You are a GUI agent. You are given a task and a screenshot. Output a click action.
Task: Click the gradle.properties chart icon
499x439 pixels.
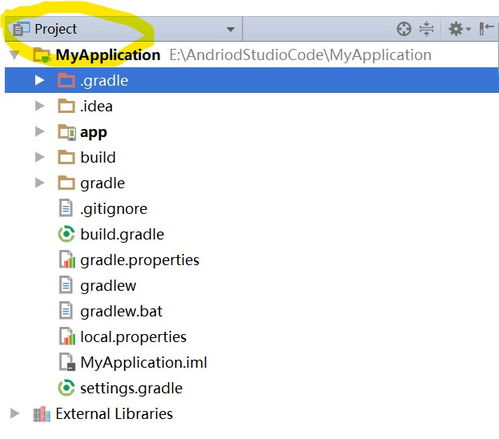click(x=67, y=260)
